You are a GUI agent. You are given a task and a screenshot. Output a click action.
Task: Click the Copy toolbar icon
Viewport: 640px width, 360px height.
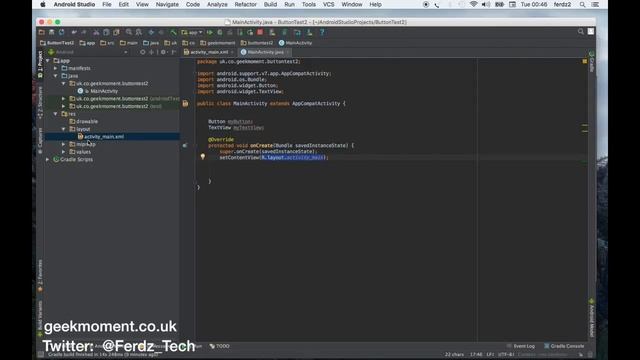[x=106, y=32]
